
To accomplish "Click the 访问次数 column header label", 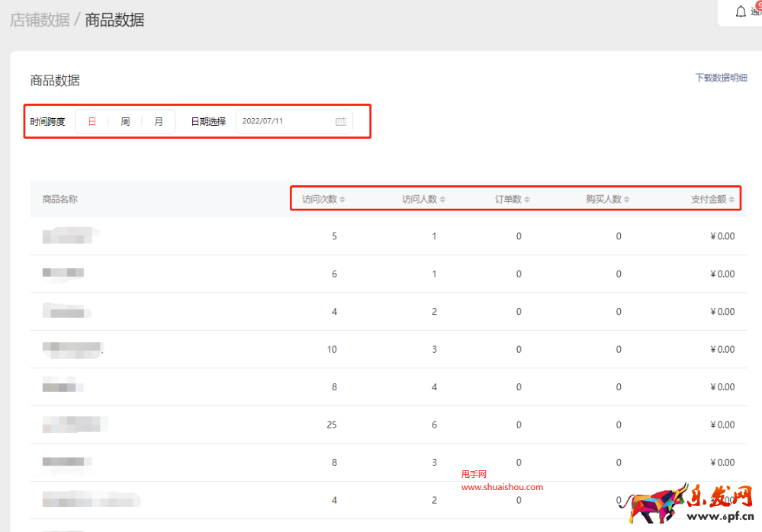I will point(320,200).
